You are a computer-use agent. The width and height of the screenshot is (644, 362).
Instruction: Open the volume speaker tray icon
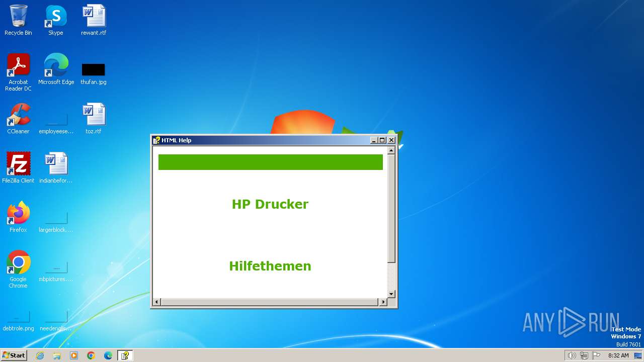572,355
